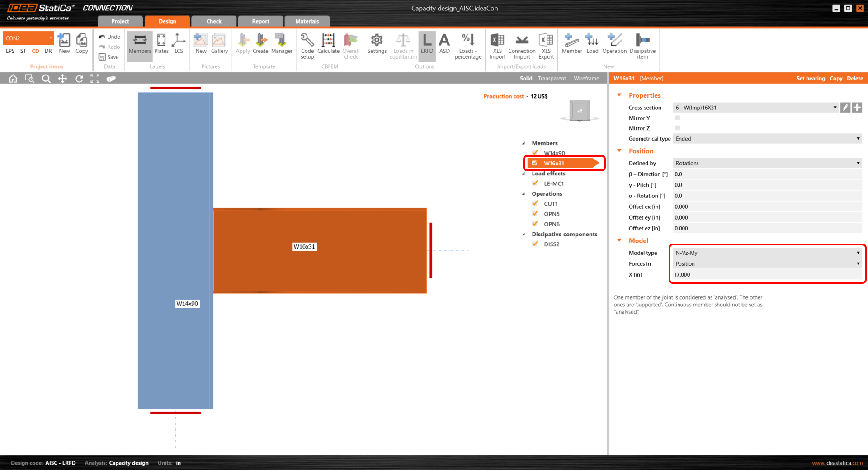Click the LCS icon

click(179, 45)
